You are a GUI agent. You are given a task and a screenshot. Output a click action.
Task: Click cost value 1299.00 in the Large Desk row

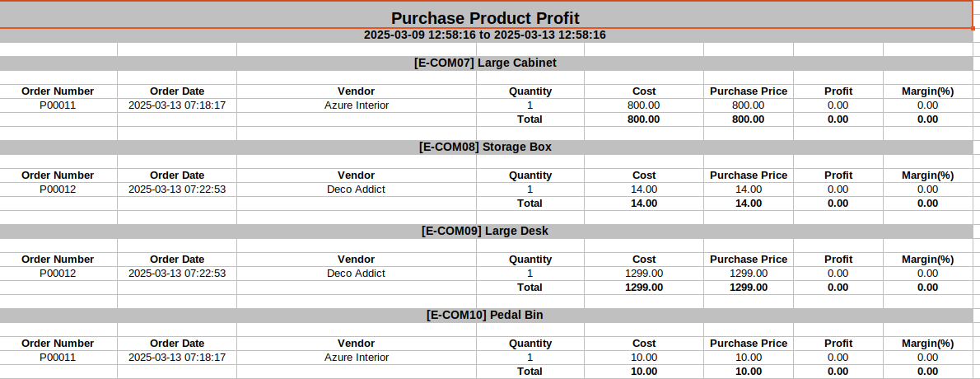click(644, 274)
